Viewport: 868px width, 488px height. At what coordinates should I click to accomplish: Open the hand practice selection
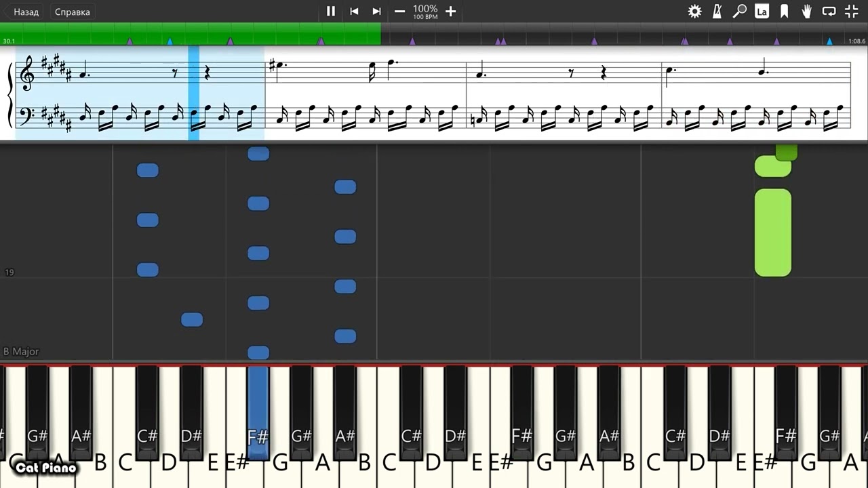click(807, 12)
